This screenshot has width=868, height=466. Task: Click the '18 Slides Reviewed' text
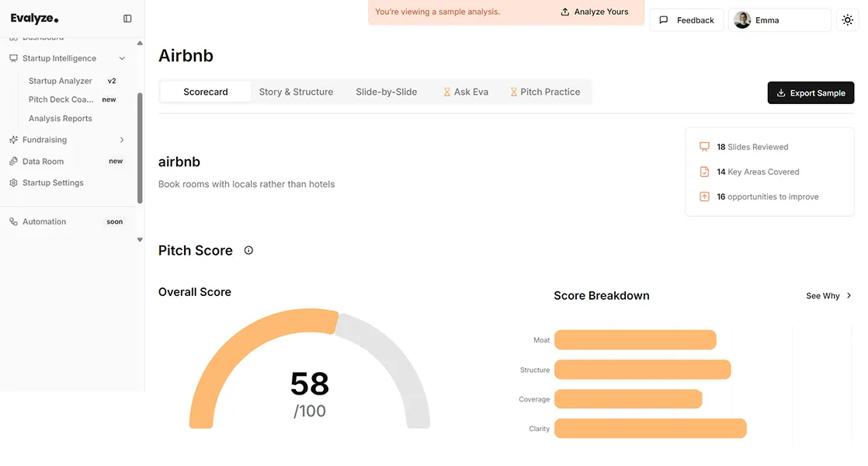(752, 147)
